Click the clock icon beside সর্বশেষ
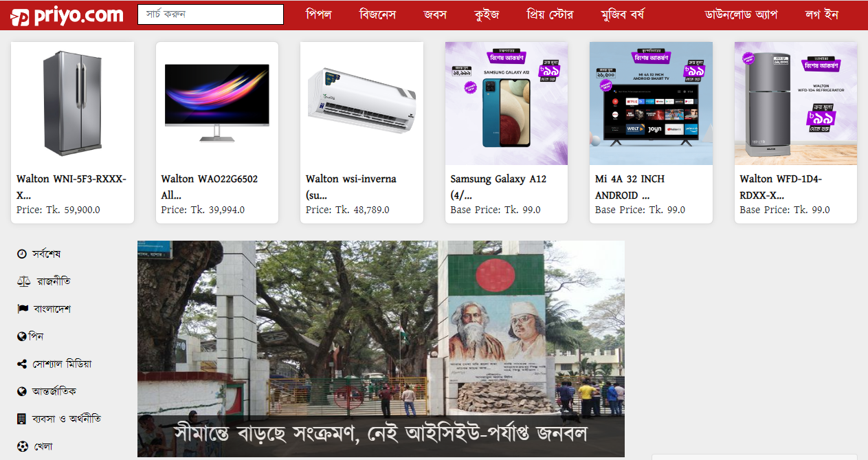868x460 pixels. click(x=22, y=254)
